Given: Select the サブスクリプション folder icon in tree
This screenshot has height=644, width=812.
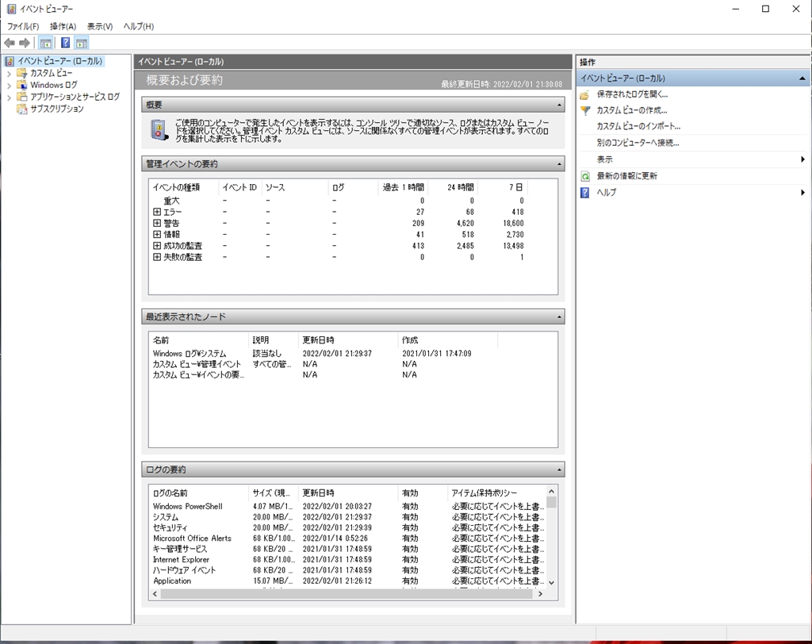Looking at the screenshot, I should (22, 109).
